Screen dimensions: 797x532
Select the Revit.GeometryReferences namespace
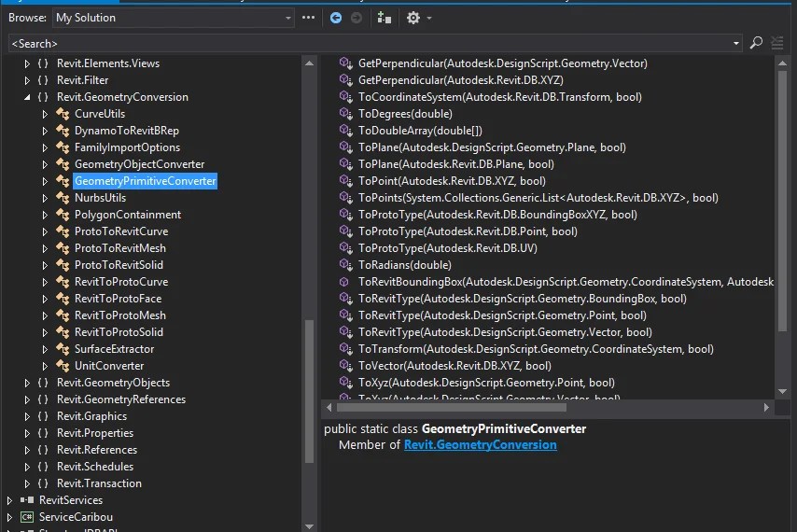[121, 399]
